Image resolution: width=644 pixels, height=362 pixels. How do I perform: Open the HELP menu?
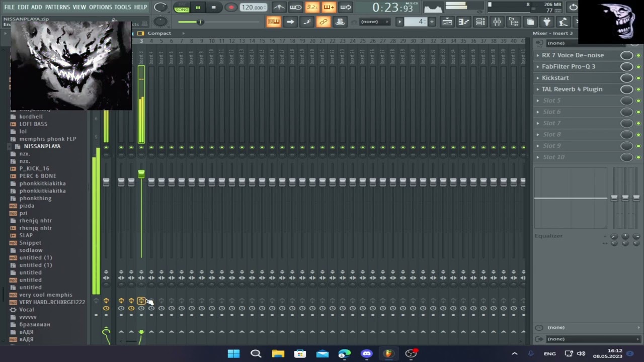click(x=140, y=7)
